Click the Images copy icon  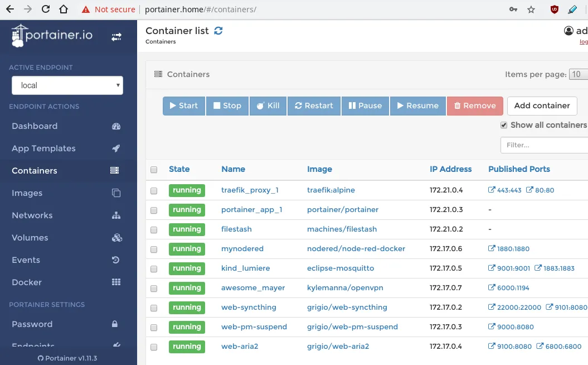coord(116,193)
